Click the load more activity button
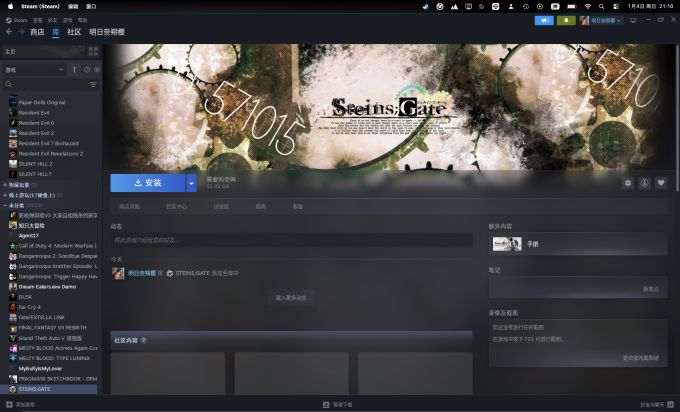Viewport: 680px width, 412px height. (291, 298)
